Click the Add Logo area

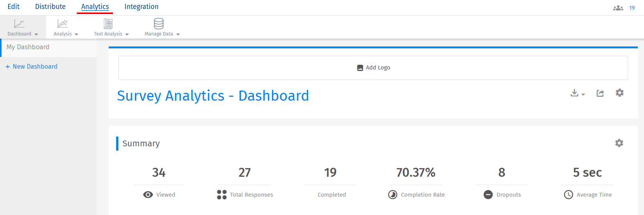pos(373,68)
